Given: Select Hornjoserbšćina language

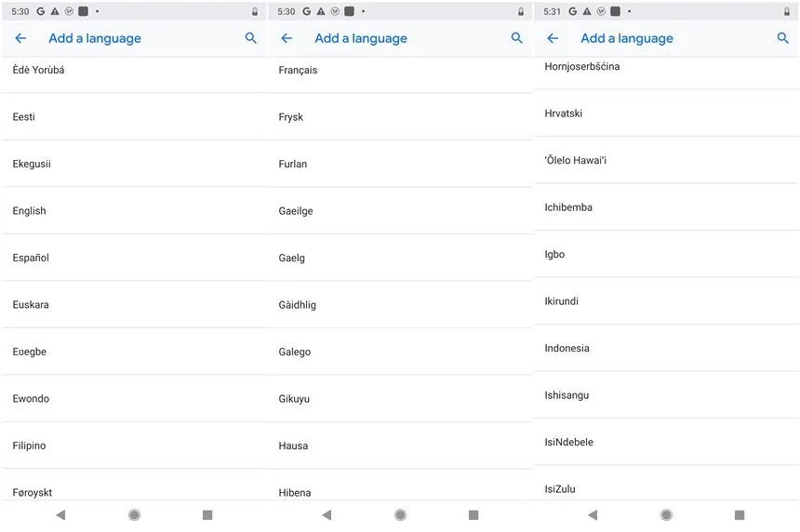Looking at the screenshot, I should 666,73.
